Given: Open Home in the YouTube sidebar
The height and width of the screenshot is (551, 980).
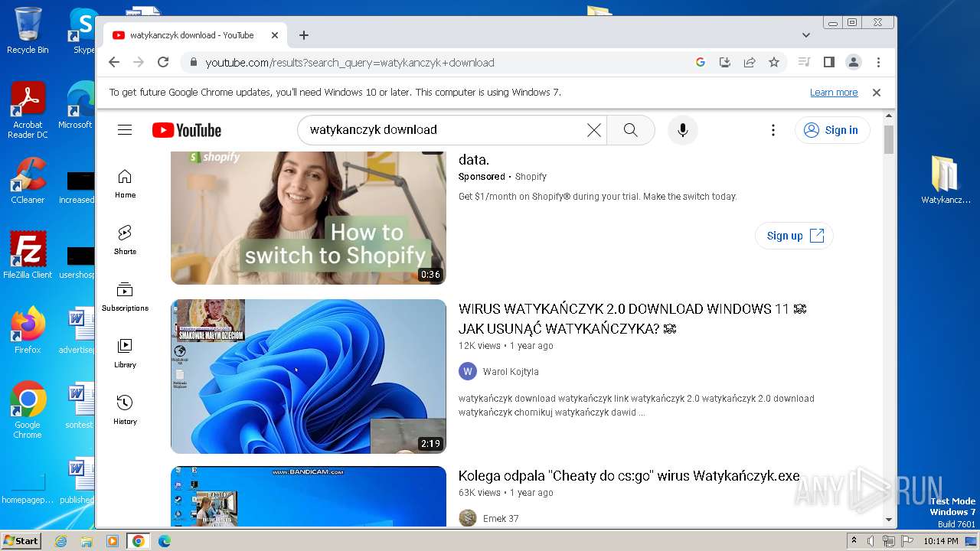Looking at the screenshot, I should coord(125,184).
